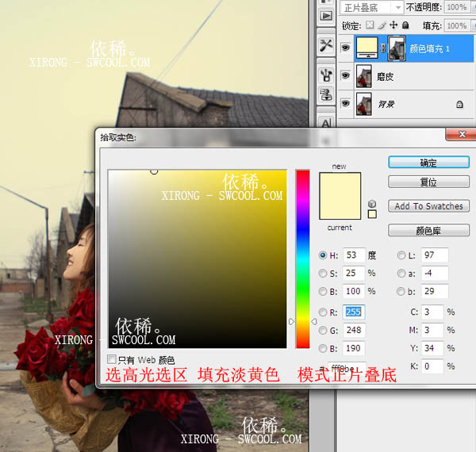Click the lock transparent pixels icon

(x=370, y=25)
